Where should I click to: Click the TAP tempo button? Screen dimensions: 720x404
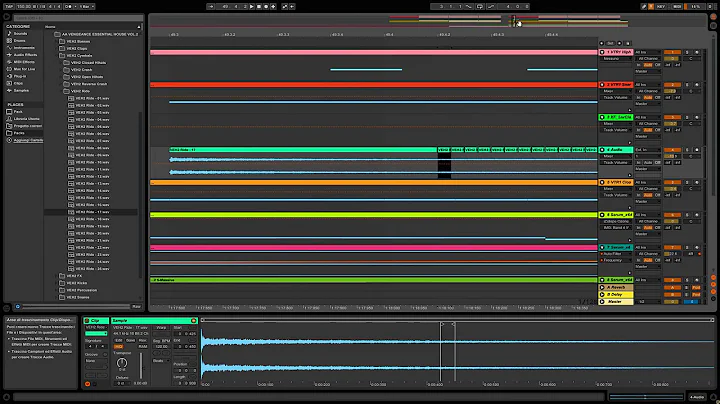9,6
